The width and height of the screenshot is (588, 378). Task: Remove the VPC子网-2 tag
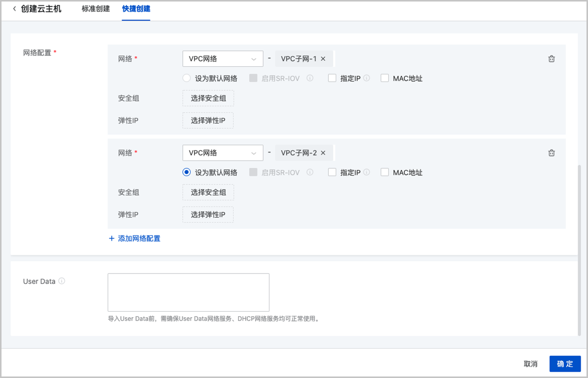tap(323, 153)
